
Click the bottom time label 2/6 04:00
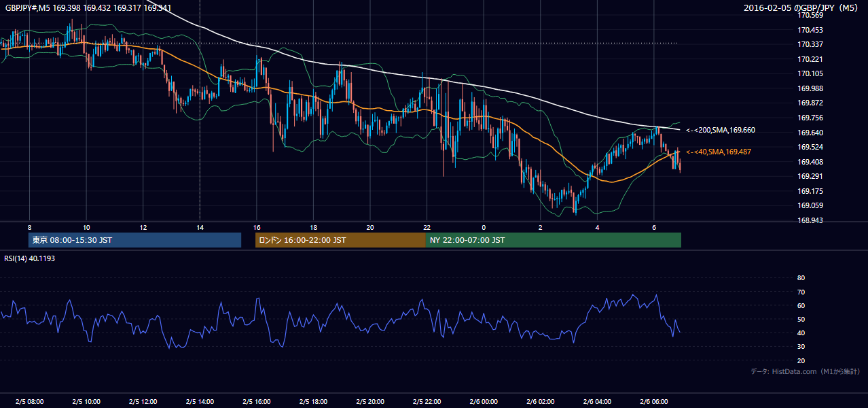coord(597,402)
